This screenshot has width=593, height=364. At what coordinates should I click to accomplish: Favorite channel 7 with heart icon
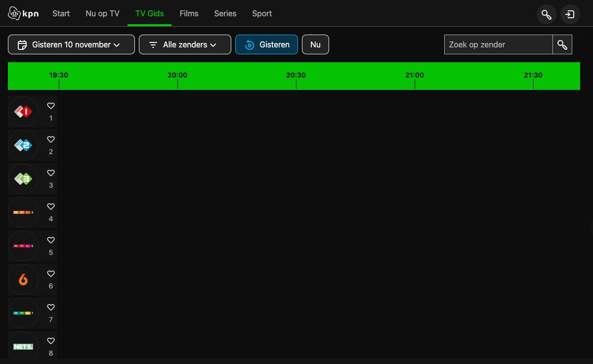click(x=51, y=307)
